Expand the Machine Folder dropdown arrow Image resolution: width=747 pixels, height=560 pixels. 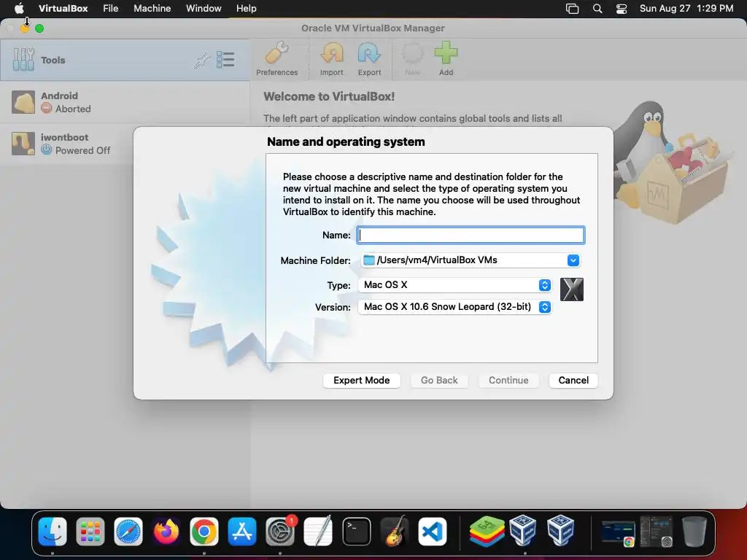[x=573, y=260]
